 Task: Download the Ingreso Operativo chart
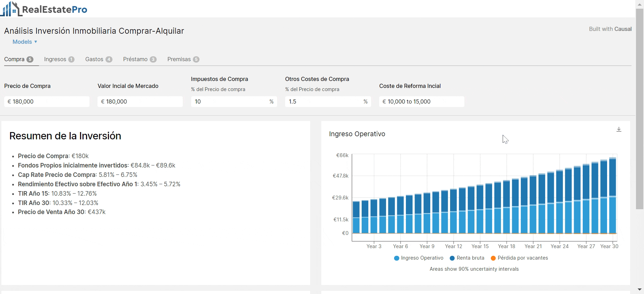tap(619, 130)
